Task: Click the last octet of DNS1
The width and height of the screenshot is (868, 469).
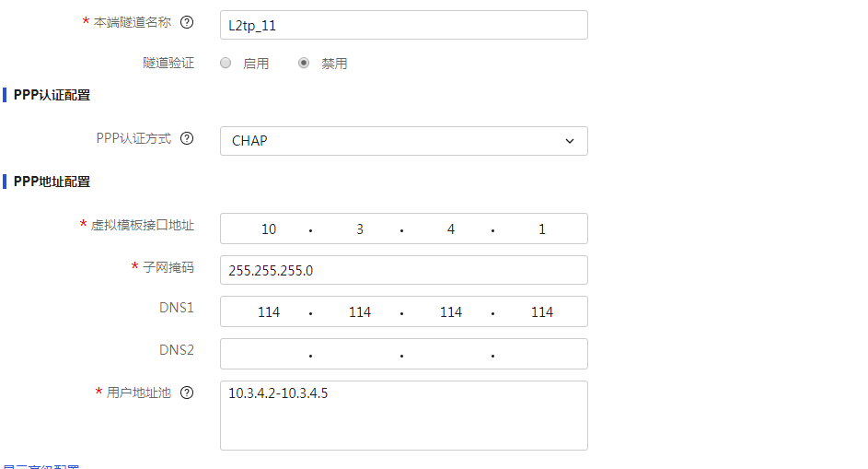Action: [x=541, y=312]
